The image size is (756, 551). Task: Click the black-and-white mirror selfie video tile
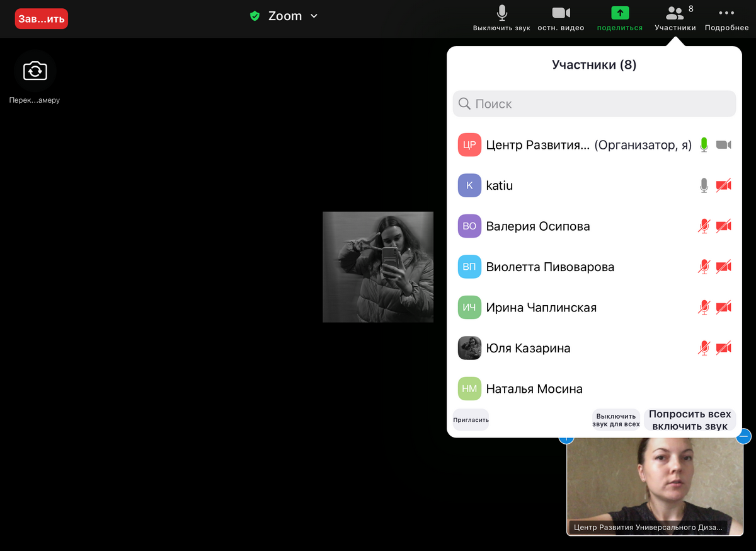pos(378,267)
